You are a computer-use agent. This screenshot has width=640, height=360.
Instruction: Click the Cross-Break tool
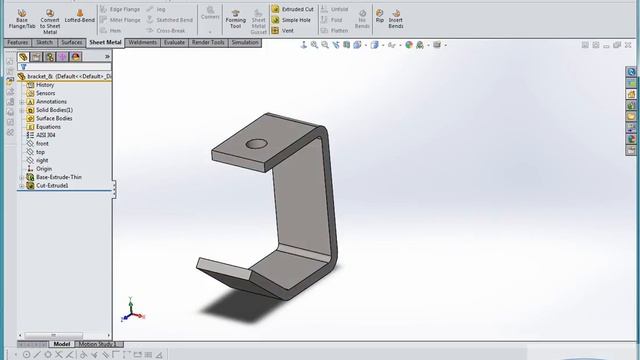coord(166,31)
